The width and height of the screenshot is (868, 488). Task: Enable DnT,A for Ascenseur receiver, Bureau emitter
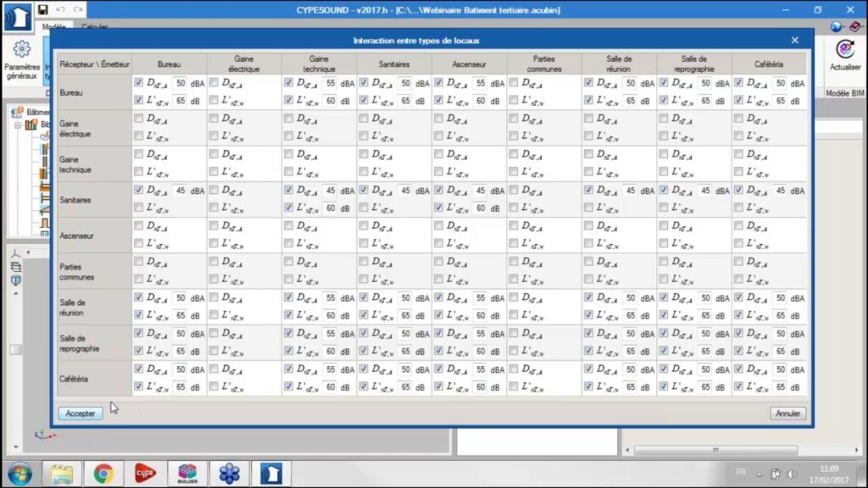coord(138,226)
